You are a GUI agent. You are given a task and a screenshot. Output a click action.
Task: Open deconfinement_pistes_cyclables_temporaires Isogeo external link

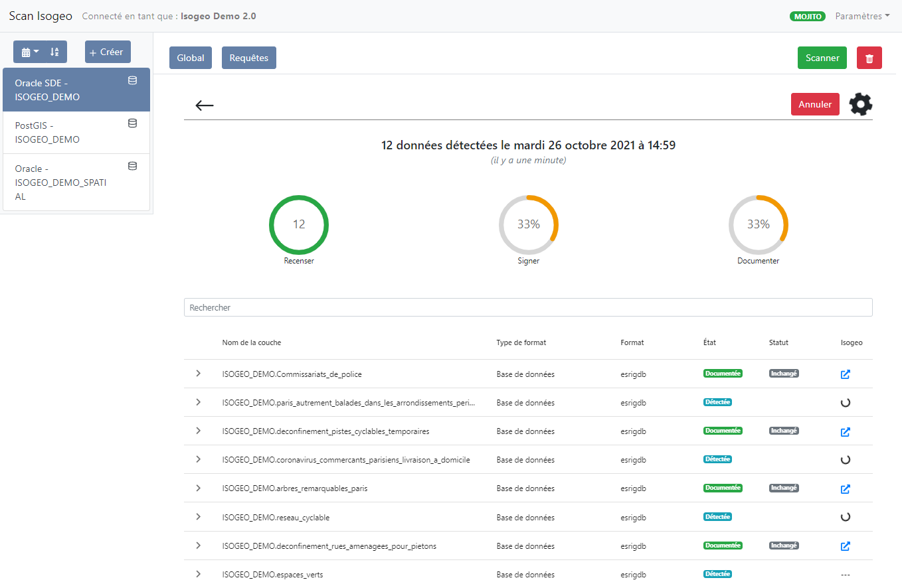(x=846, y=432)
